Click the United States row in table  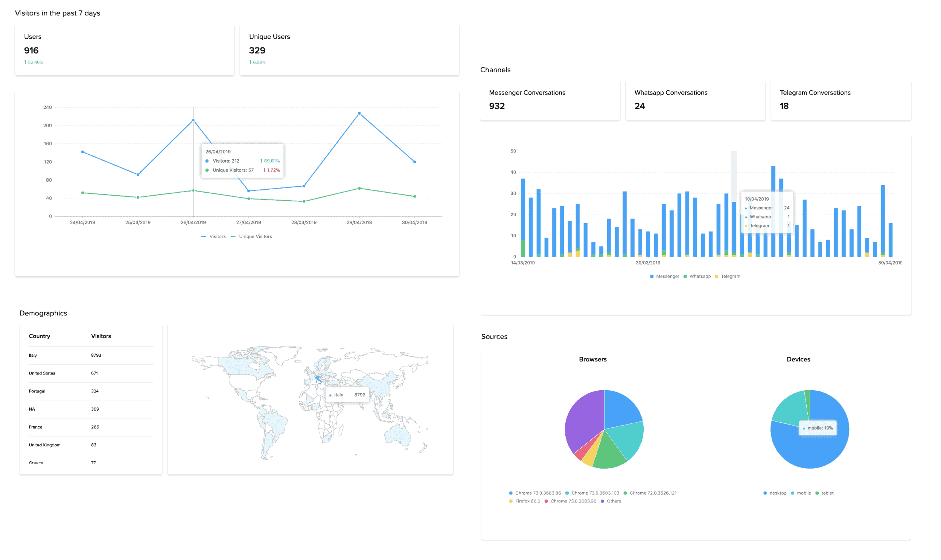click(x=87, y=373)
